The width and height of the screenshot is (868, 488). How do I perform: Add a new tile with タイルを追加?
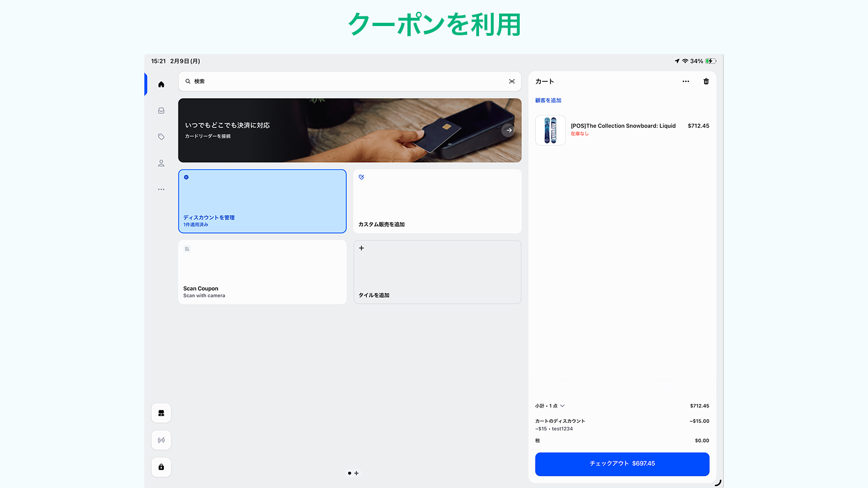tap(437, 272)
